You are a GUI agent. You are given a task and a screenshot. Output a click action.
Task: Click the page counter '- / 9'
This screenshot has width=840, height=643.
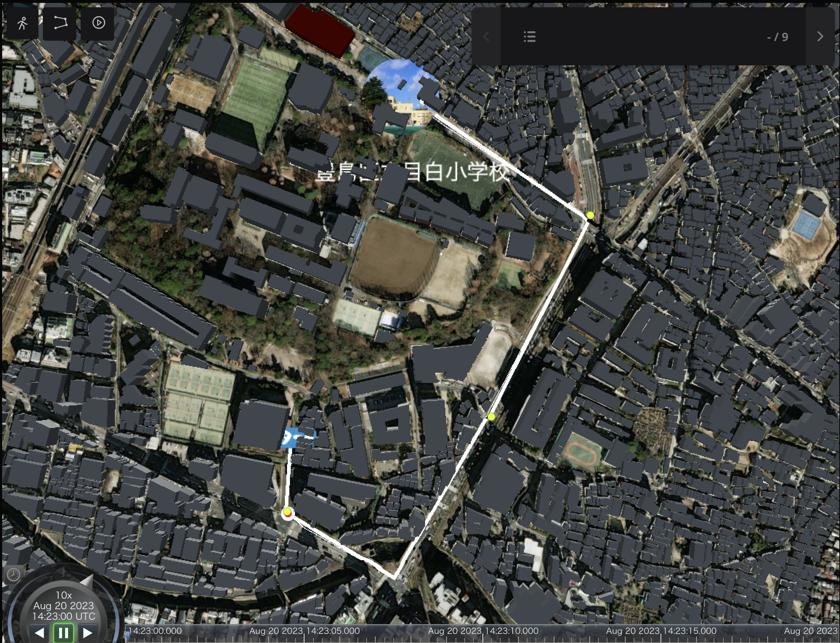point(777,37)
